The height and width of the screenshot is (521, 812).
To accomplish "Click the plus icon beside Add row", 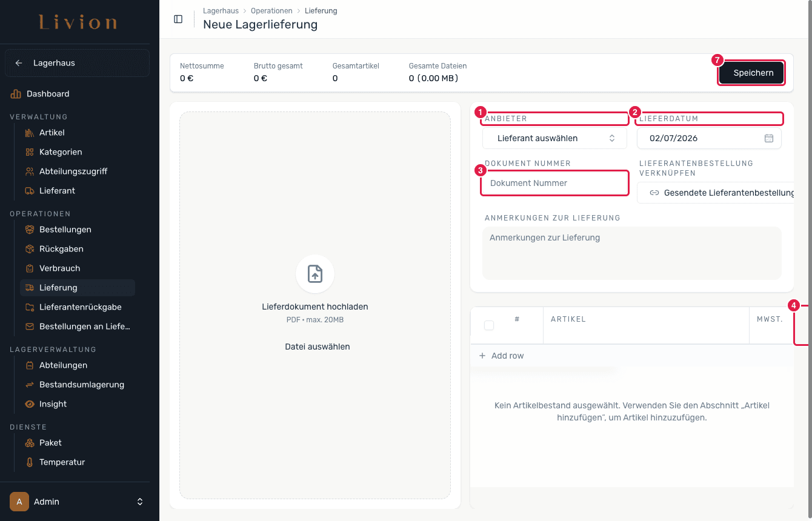I will pos(482,356).
